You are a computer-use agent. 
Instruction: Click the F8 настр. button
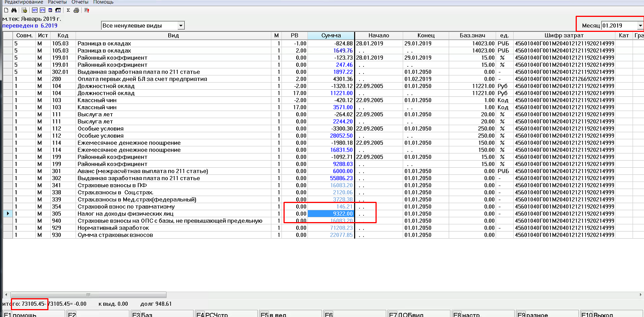point(483,314)
